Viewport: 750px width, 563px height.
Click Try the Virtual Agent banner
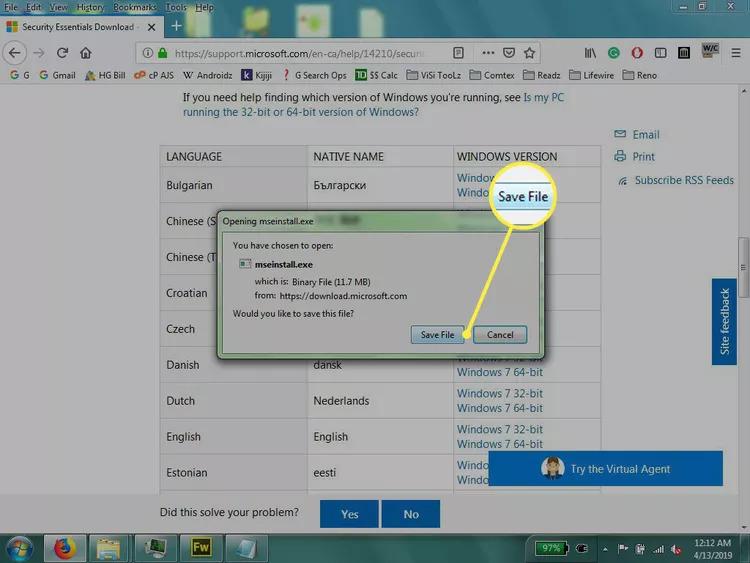point(606,468)
